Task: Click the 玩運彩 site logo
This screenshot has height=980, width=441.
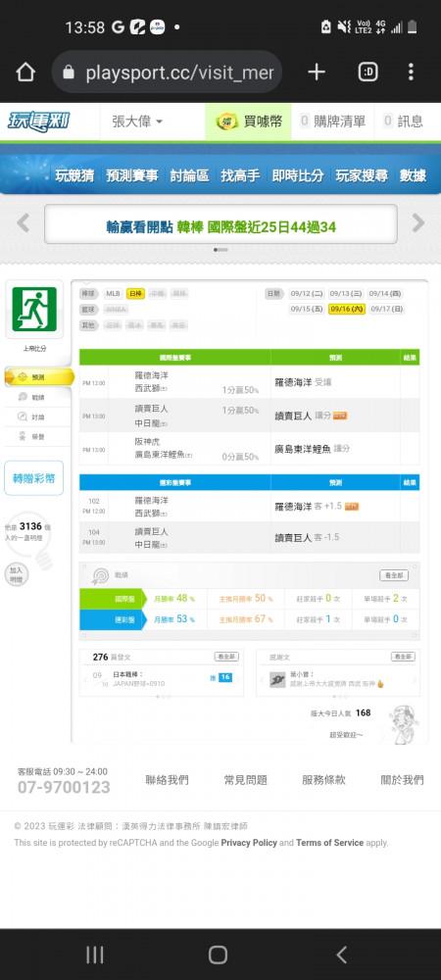Action: (x=39, y=122)
